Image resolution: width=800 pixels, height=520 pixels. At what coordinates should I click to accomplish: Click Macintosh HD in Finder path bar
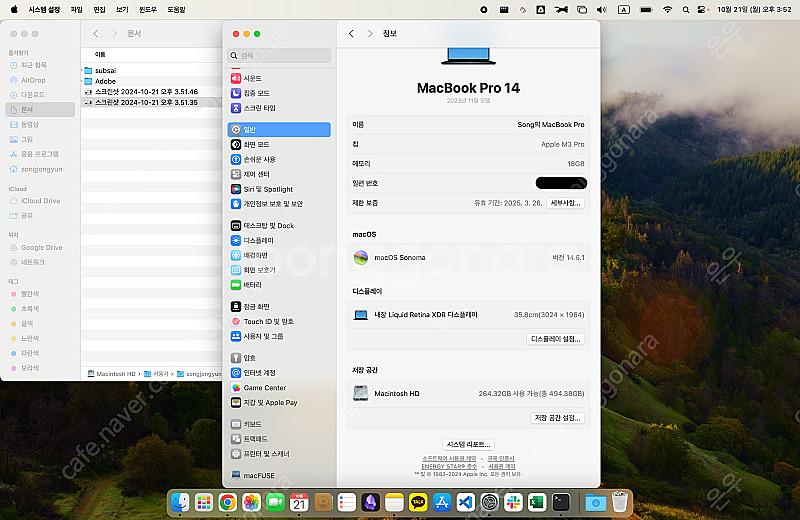tap(112, 374)
